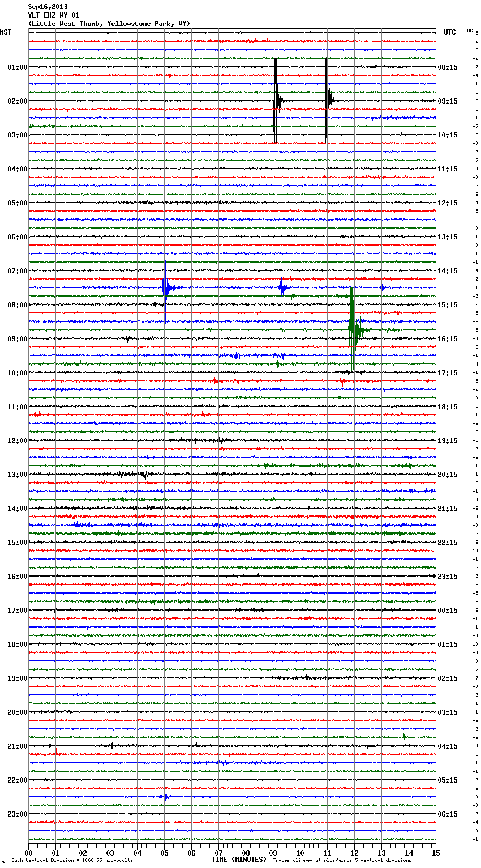Select the 09:00 MST time label

click(x=18, y=339)
